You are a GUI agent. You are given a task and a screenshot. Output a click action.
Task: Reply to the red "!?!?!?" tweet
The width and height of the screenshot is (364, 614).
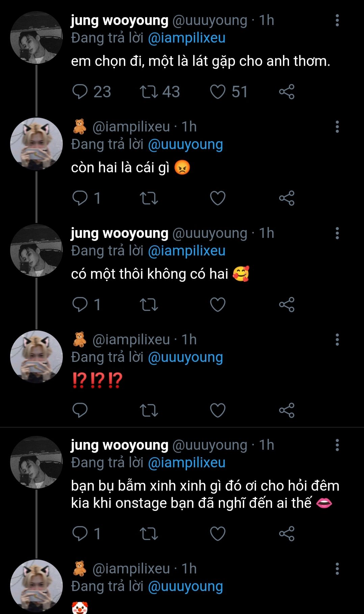(x=80, y=410)
